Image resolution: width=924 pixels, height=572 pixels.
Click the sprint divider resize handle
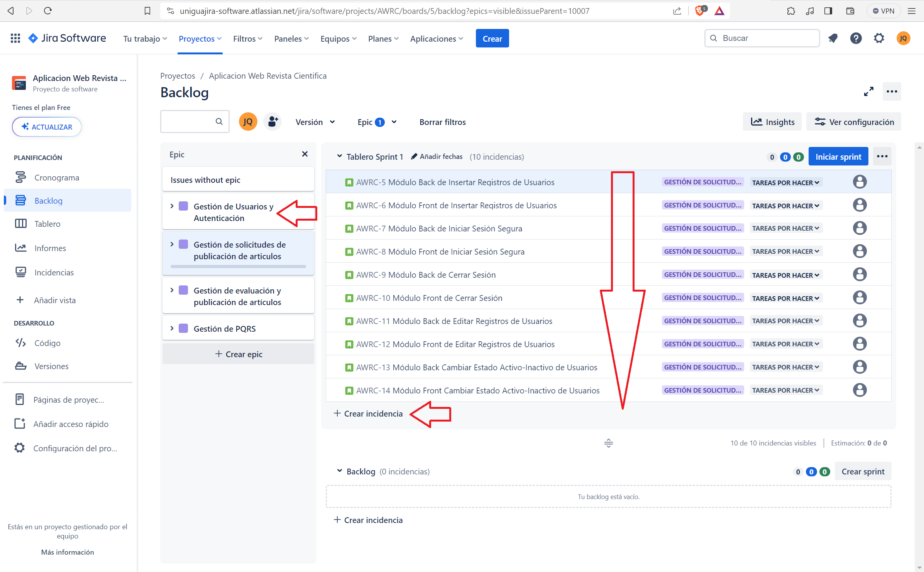pos(608,443)
